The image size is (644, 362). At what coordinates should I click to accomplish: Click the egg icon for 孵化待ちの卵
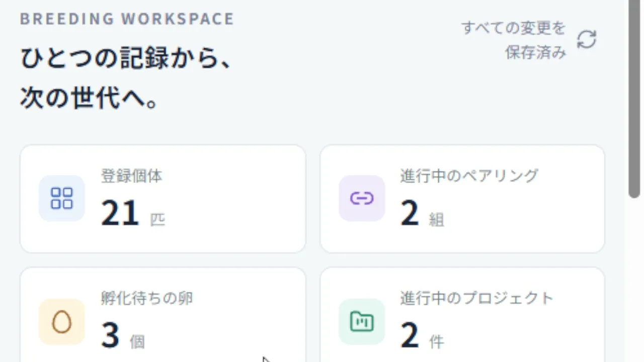point(62,322)
